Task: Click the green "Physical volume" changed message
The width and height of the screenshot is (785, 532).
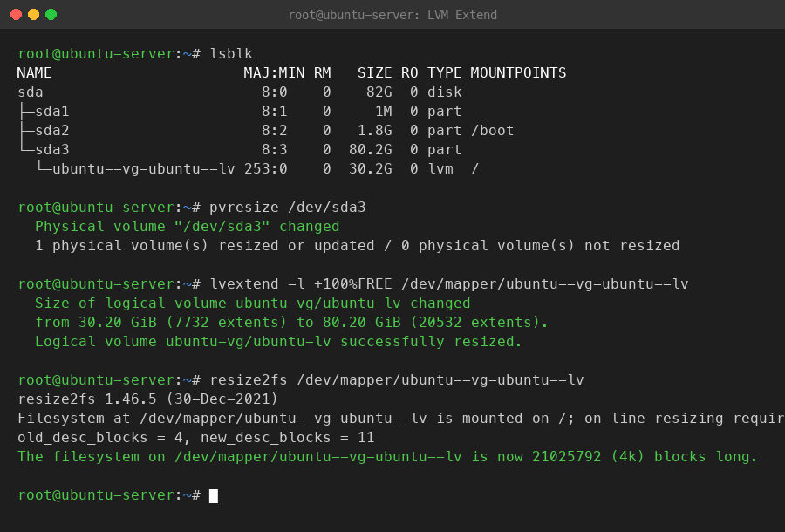Action: (x=187, y=227)
